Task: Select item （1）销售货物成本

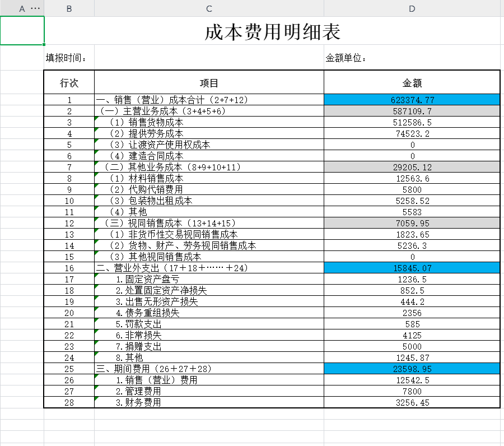Action: point(209,122)
